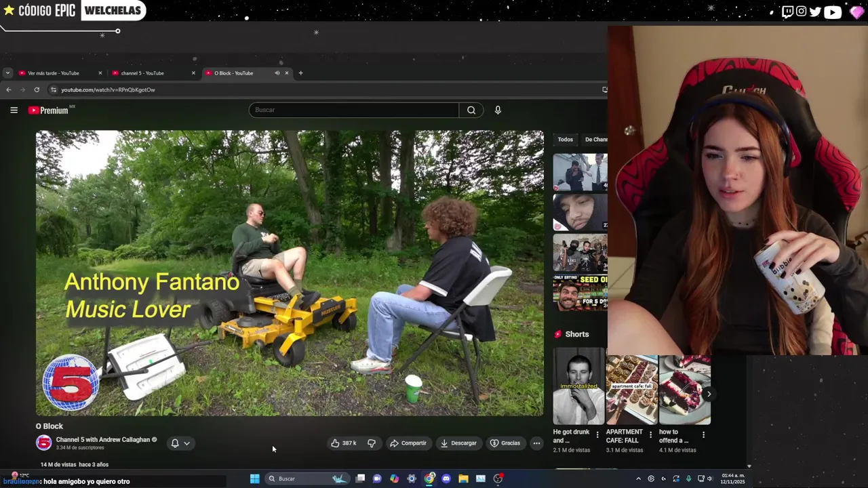Open options menu for 'APARTMENT CAFE: FALL' short
This screenshot has width=868, height=488.
click(x=650, y=434)
